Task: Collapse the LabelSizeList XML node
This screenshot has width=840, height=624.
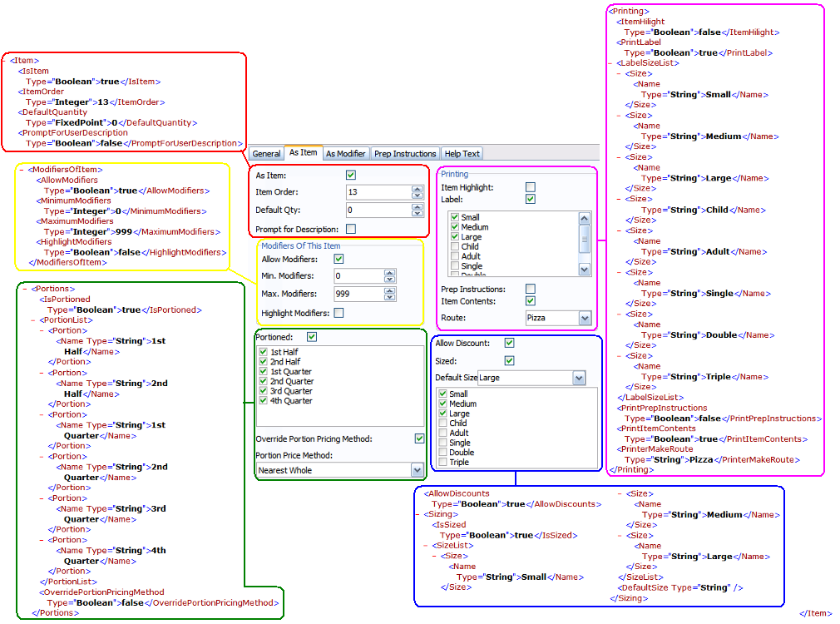Action: (610, 63)
